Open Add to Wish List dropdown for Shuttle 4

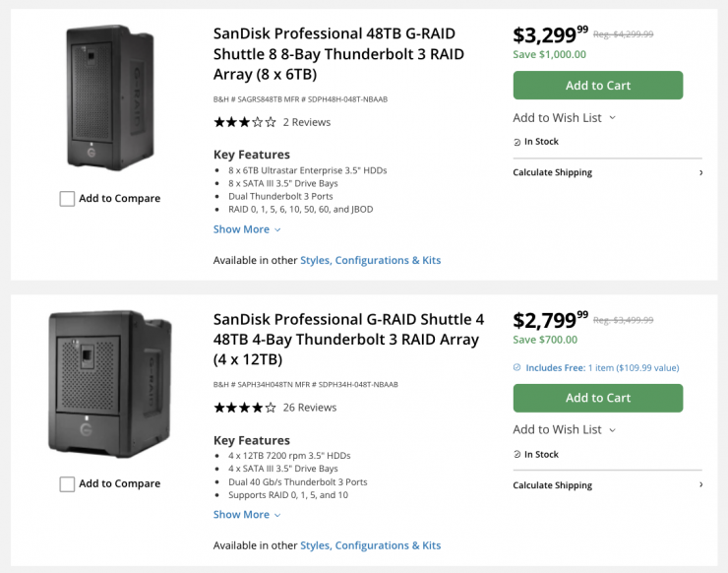pyautogui.click(x=564, y=429)
